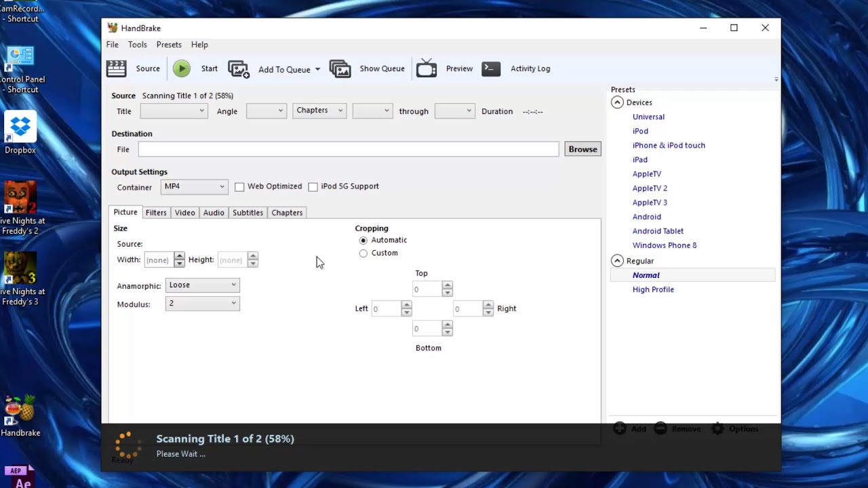Open the CamRecorder desktop shortcut

tap(20, 12)
